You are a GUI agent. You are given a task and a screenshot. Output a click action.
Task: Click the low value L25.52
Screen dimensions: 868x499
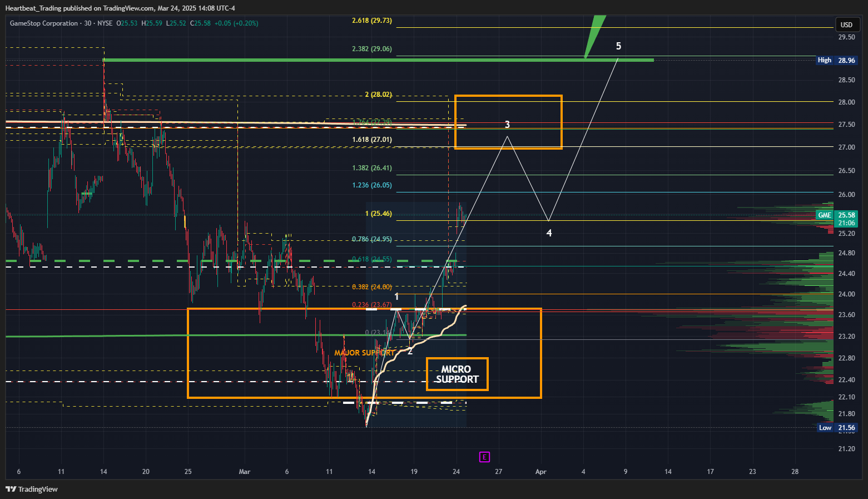tap(176, 23)
